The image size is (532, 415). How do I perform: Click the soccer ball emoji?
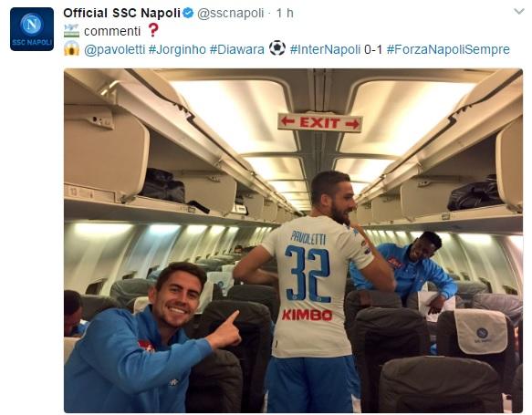click(x=277, y=48)
